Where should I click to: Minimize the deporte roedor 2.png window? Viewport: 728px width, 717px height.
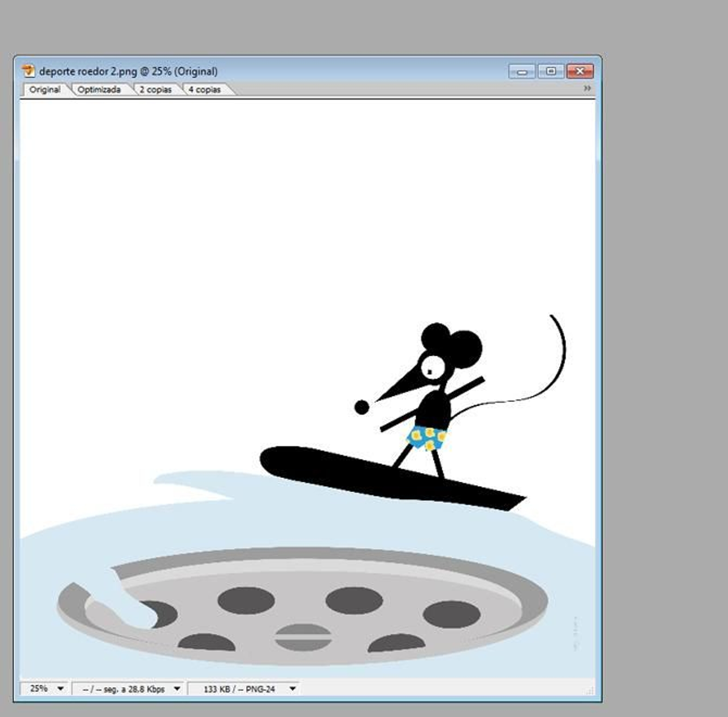tap(522, 71)
